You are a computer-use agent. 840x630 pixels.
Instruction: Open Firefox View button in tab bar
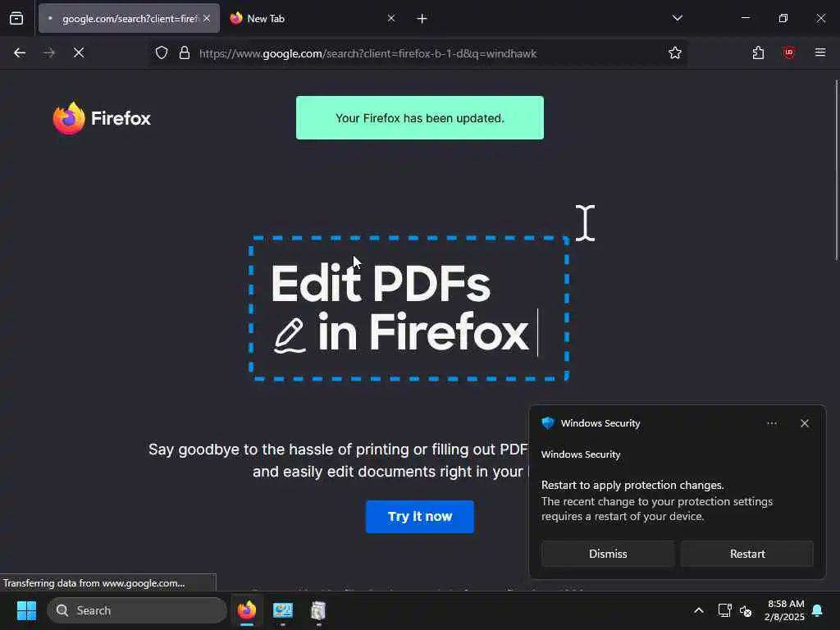pyautogui.click(x=16, y=18)
